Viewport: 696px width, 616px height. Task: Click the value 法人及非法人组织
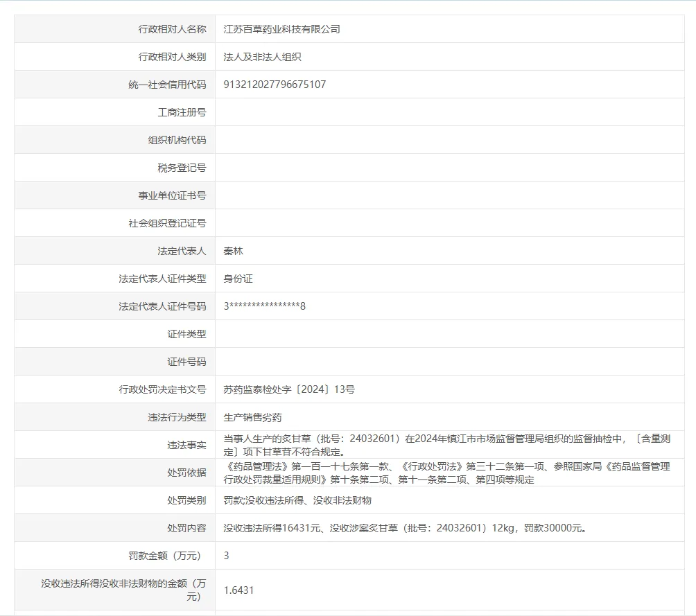pyautogui.click(x=262, y=57)
